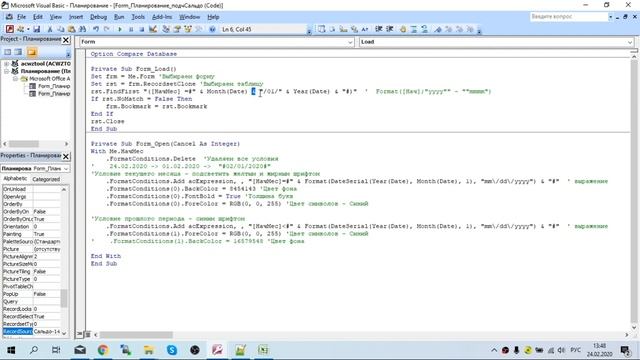
Task: Open the Edit menu
Action: tap(38, 17)
